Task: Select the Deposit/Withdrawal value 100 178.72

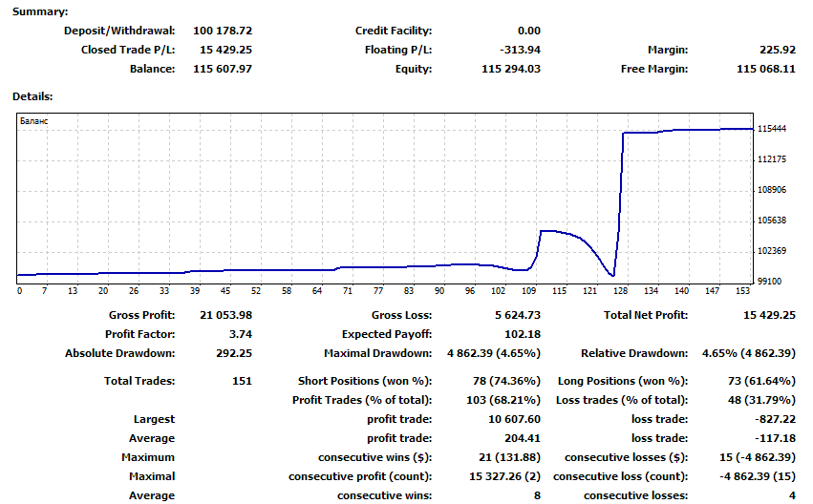Action: click(223, 31)
